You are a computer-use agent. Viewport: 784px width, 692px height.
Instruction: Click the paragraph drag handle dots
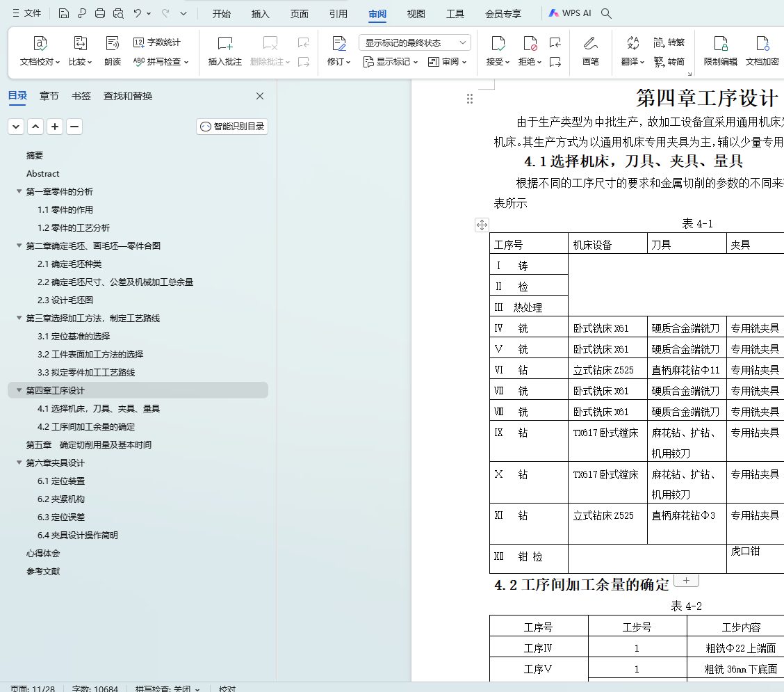coord(470,99)
